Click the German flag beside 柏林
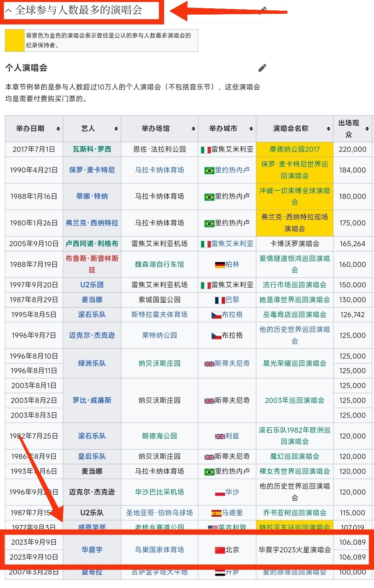The height and width of the screenshot is (588, 374). (220, 265)
